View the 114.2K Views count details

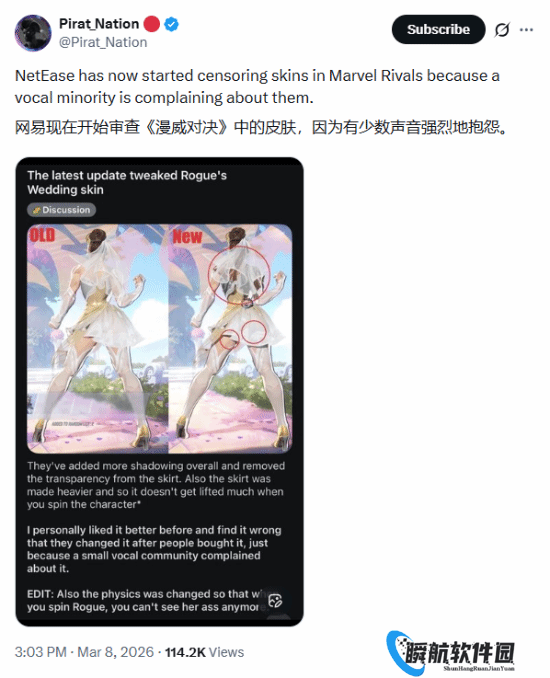(204, 652)
